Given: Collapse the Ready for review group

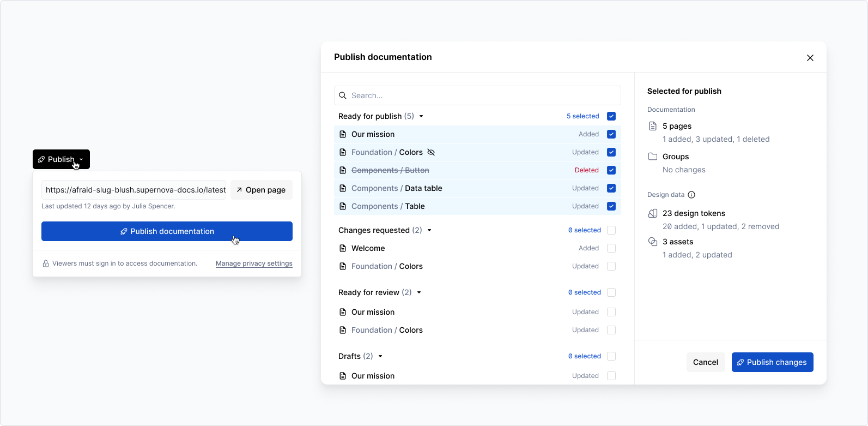Looking at the screenshot, I should click(419, 292).
